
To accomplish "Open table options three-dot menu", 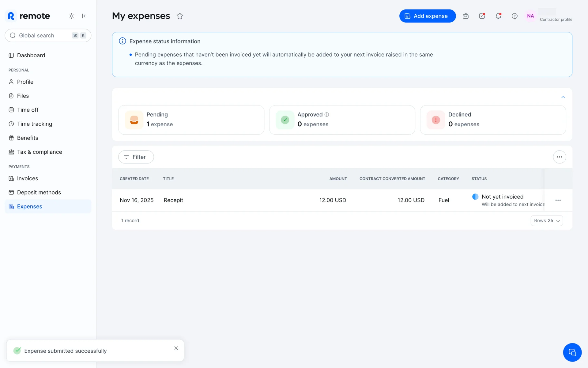I will tap(559, 157).
